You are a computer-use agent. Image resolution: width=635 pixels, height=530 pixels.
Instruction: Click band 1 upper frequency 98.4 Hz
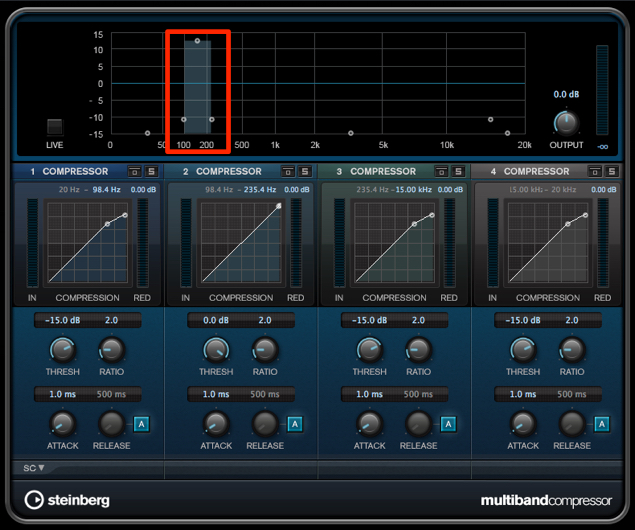pyautogui.click(x=106, y=189)
